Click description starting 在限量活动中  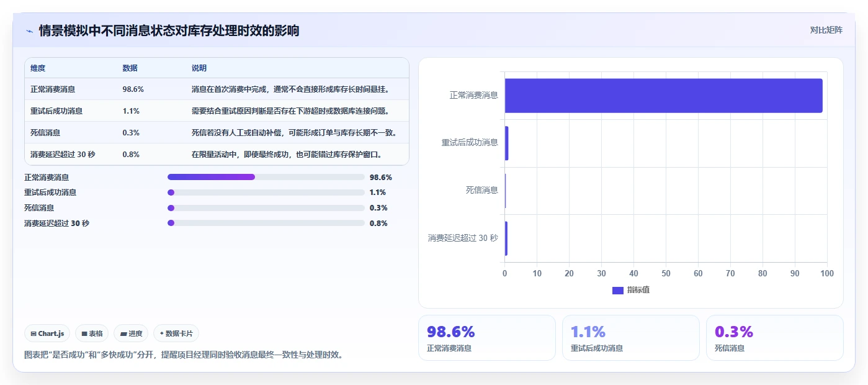coord(287,155)
